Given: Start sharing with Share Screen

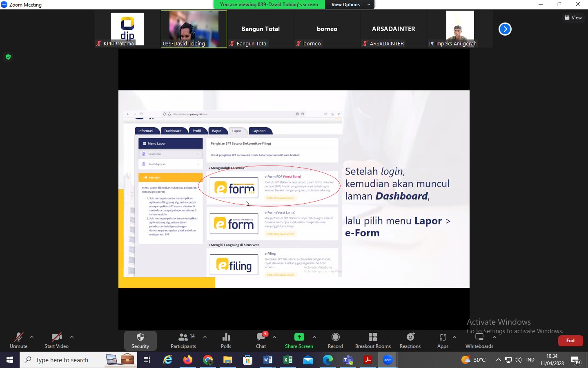Looking at the screenshot, I should (299, 341).
